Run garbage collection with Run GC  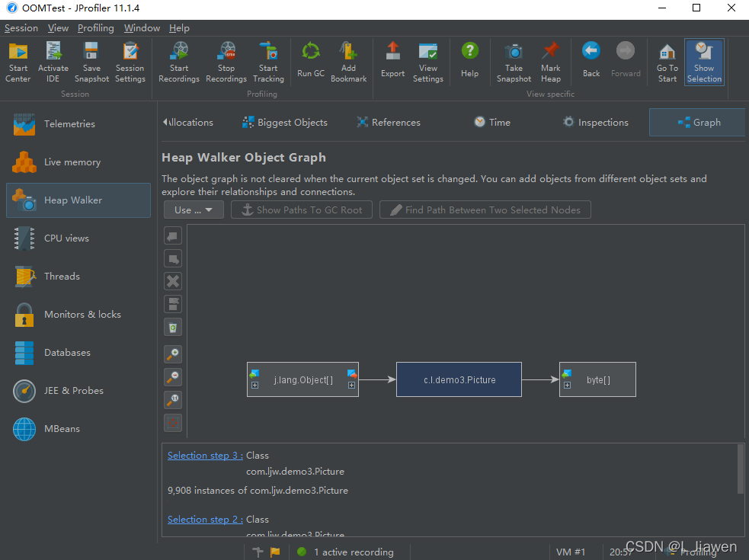(x=311, y=61)
